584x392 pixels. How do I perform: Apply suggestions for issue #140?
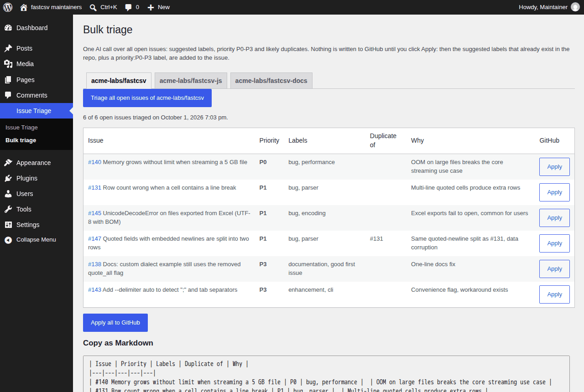[x=554, y=167]
